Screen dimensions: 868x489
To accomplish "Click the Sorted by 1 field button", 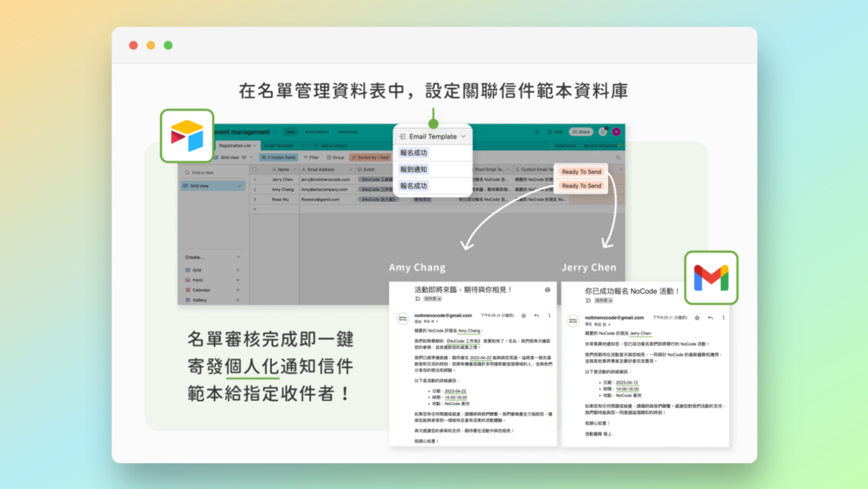I will [371, 157].
